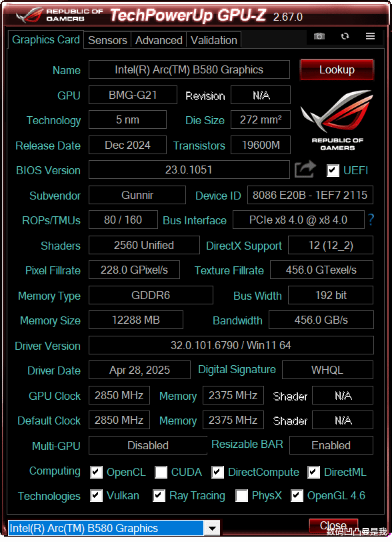
Task: Click the Bus Interface question mark
Action: pyautogui.click(x=371, y=220)
